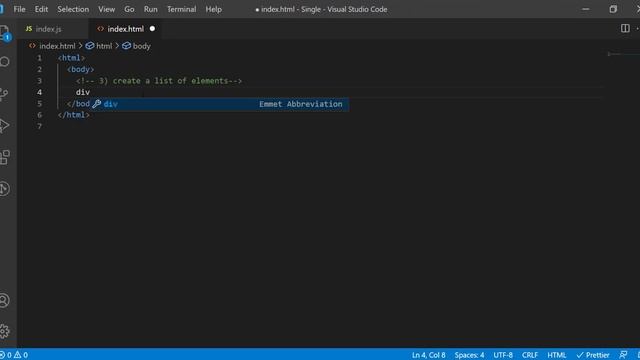Screen dimensions: 640x360
Task: Change file encoding UTF-8
Action: coord(503,355)
